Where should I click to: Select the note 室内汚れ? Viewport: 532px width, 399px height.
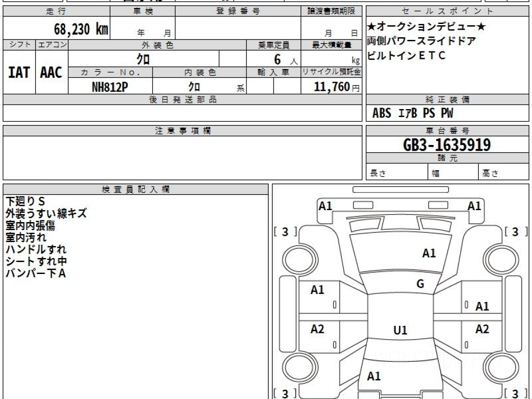(26, 237)
